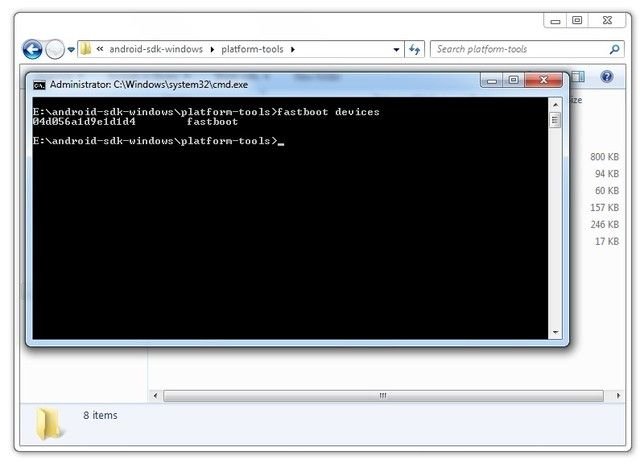Maximize the cmd.exe window
Viewport: 640px width, 468px height.
513,80
